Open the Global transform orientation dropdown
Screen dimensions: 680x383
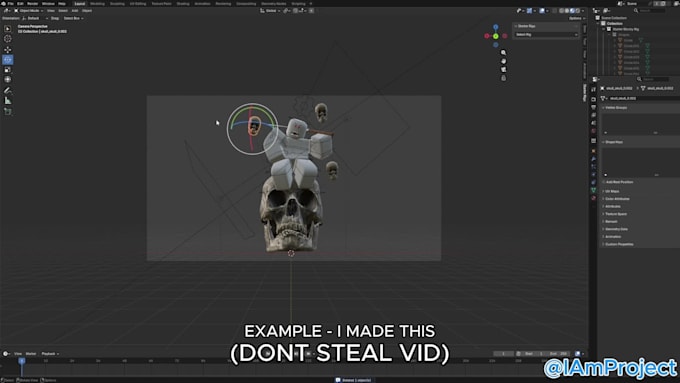tap(270, 10)
